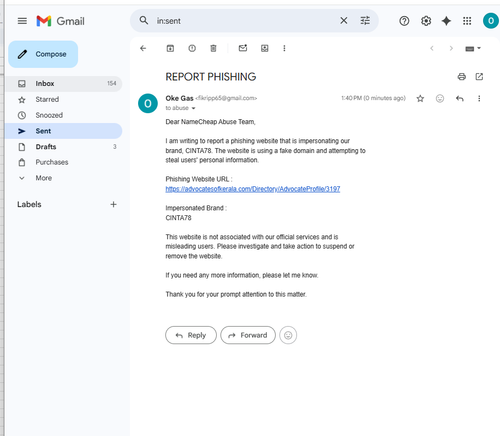500x436 pixels.
Task: Expand recipient details arrow next to 'to abuse'
Action: [193, 108]
